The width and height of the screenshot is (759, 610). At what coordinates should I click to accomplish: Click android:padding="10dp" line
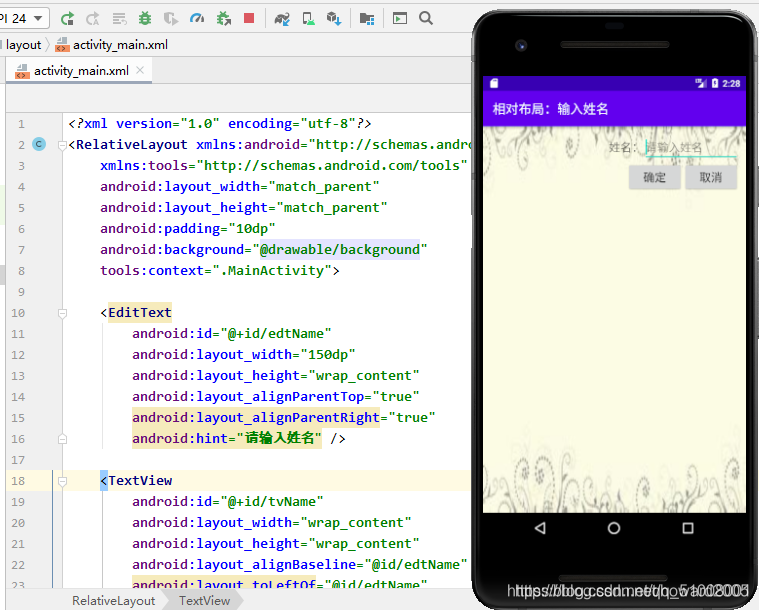tap(188, 229)
